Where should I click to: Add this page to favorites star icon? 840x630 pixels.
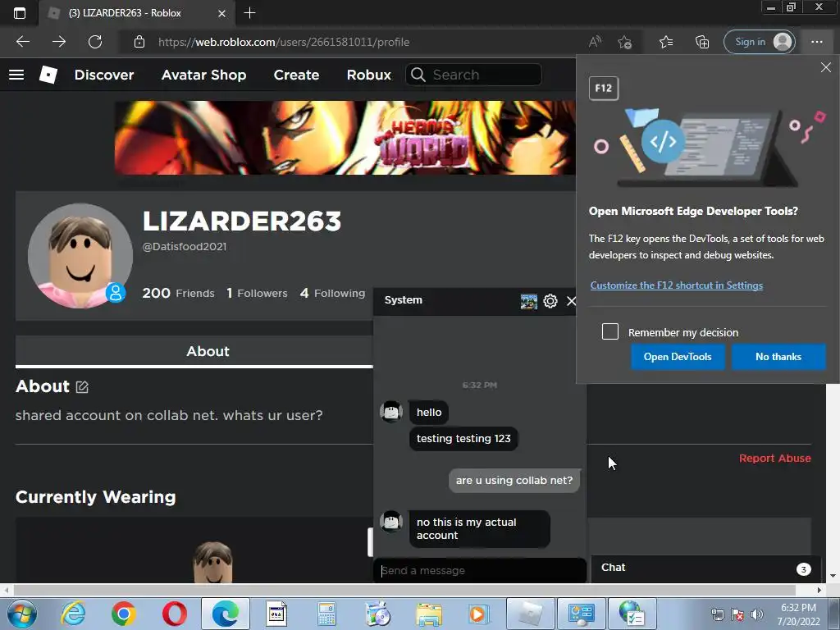click(624, 42)
